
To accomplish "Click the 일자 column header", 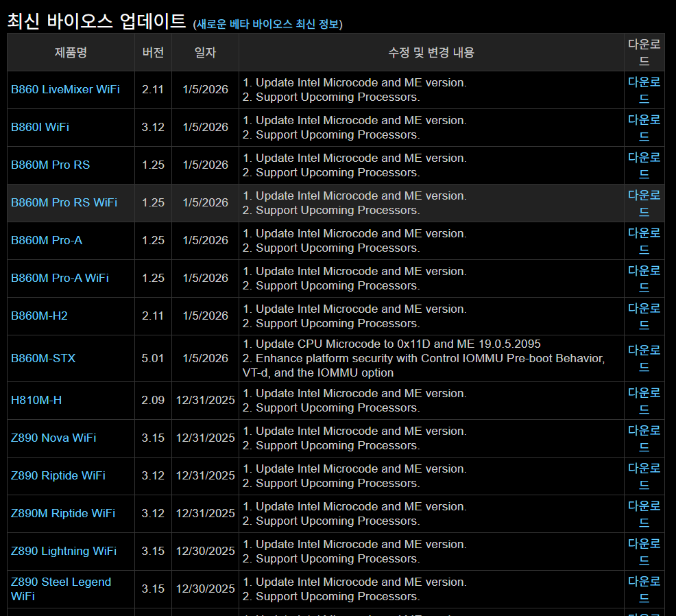I will 205,53.
